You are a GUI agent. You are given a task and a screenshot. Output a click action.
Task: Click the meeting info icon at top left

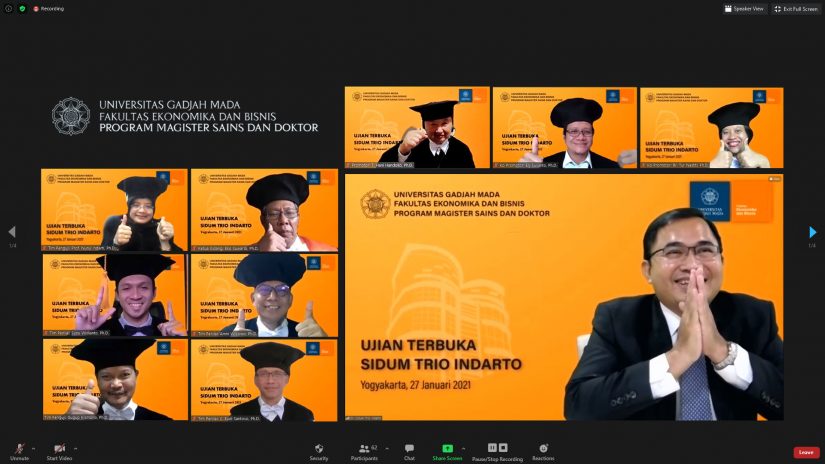[x=9, y=8]
